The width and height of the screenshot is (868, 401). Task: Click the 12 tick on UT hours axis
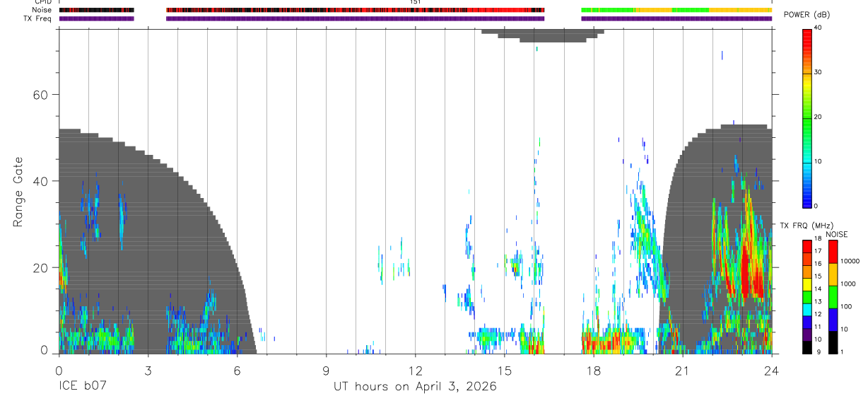click(416, 371)
